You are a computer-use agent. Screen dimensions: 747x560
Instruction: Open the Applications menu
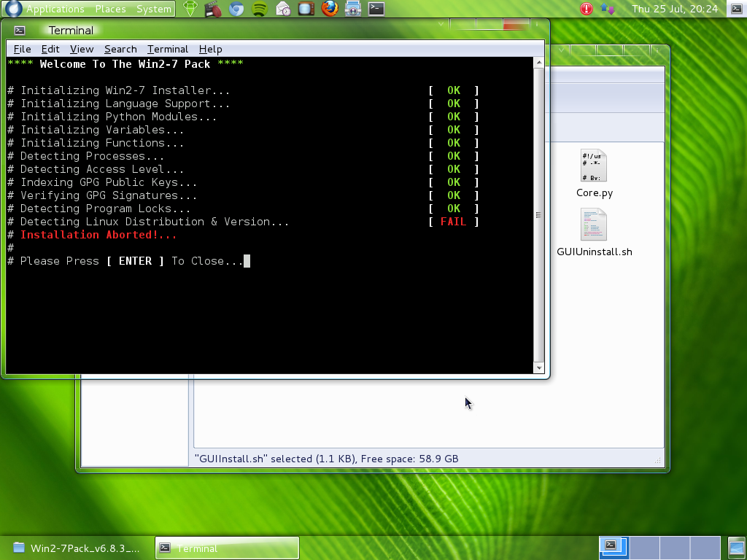click(55, 9)
